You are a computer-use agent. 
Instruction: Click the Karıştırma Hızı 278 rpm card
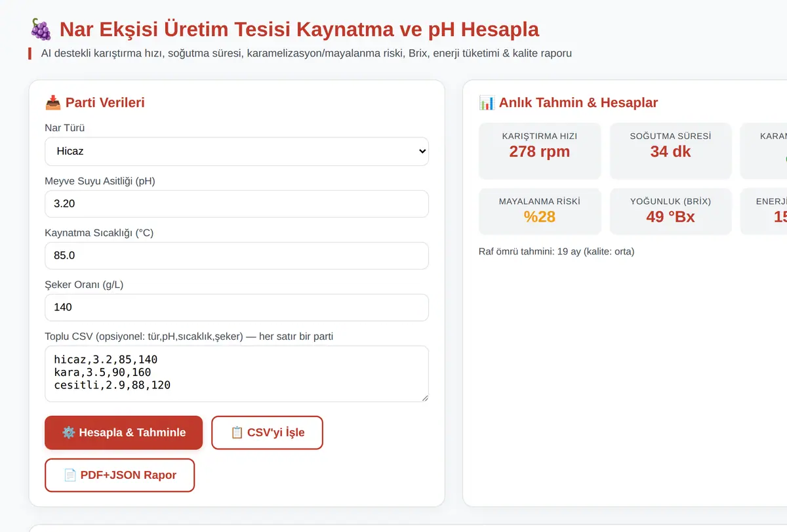tap(540, 150)
